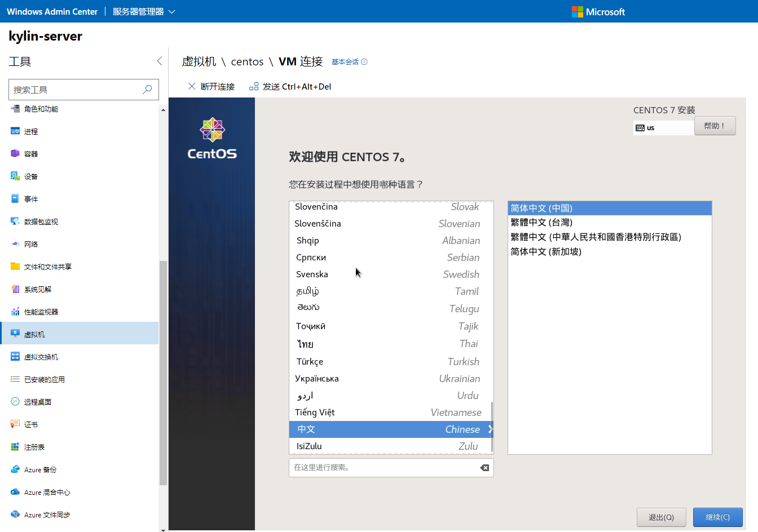Open Containers (容器) tool icon
Viewport: 758px width, 532px height.
pos(15,154)
